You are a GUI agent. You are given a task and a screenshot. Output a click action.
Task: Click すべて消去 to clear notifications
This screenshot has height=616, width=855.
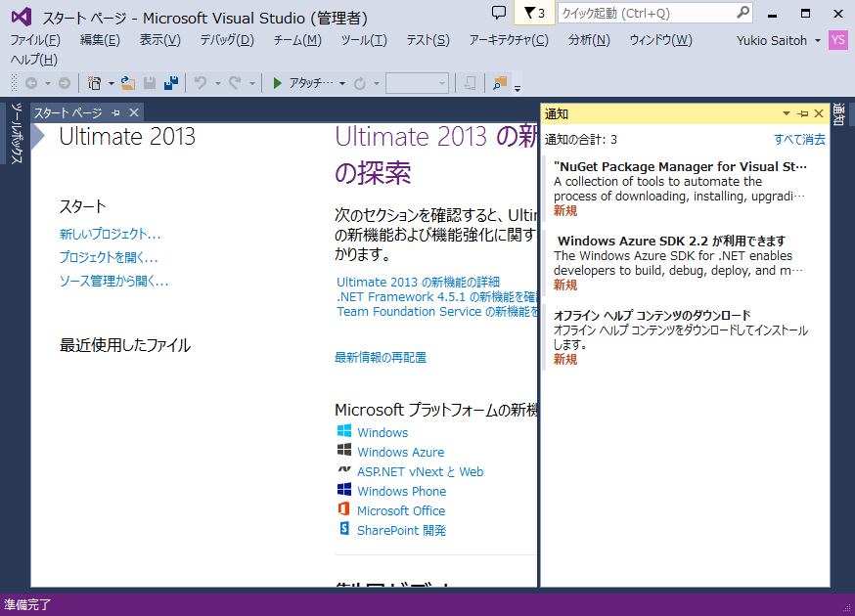[799, 140]
